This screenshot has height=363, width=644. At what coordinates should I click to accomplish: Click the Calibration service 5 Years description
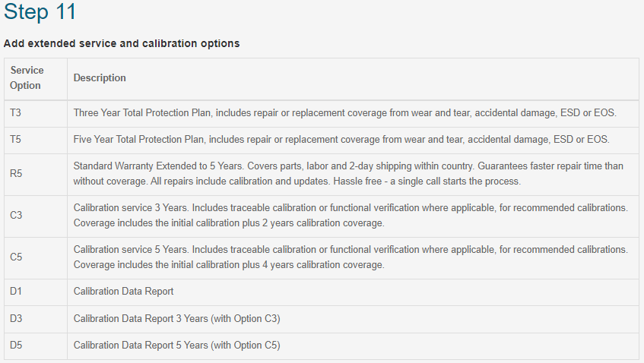351,257
